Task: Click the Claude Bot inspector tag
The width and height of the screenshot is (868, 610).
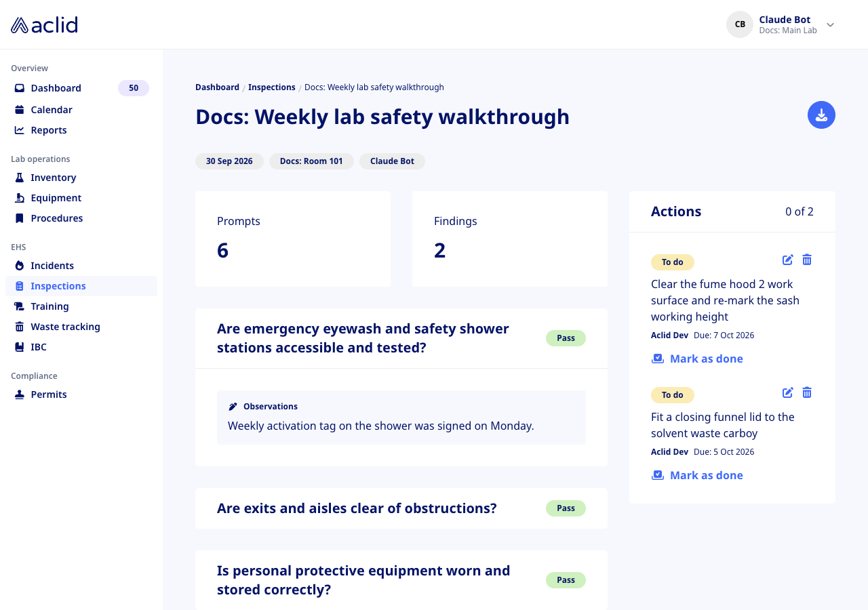Action: click(392, 161)
